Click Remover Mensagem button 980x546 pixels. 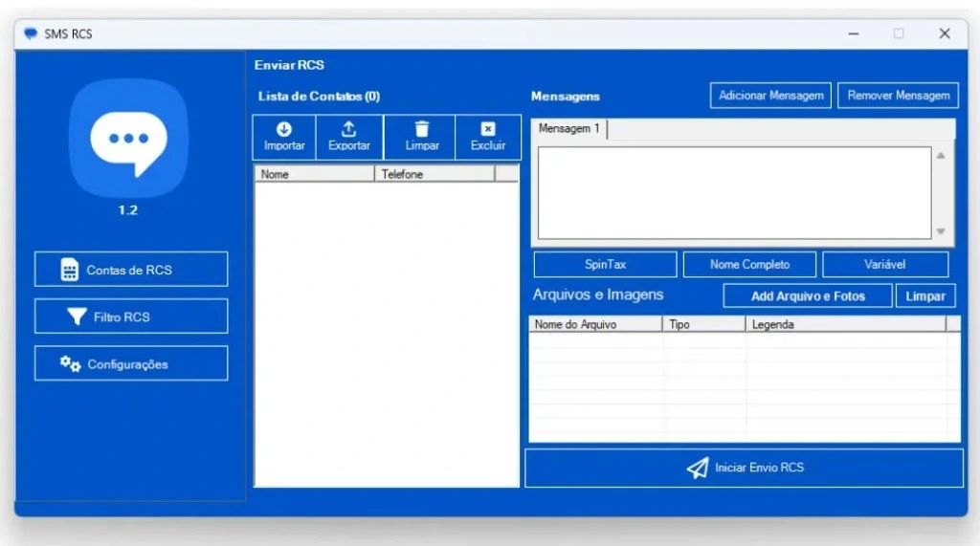[898, 96]
